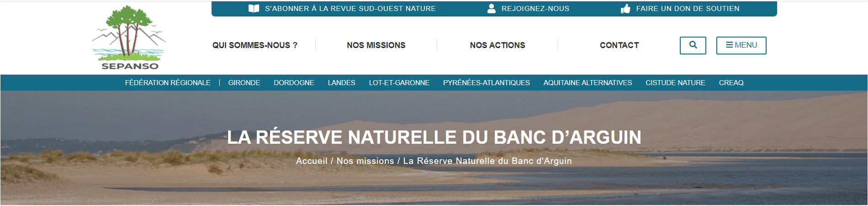Choose Faire un don de soutien

(688, 9)
